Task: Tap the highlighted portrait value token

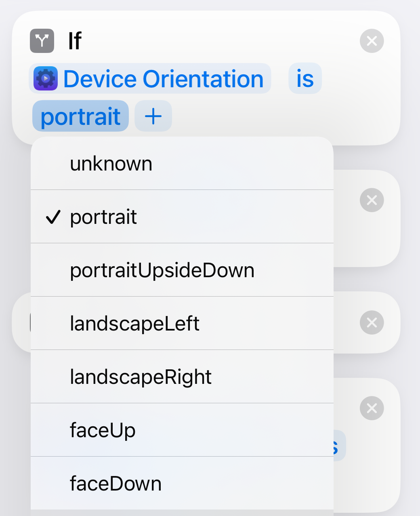Action: 80,116
